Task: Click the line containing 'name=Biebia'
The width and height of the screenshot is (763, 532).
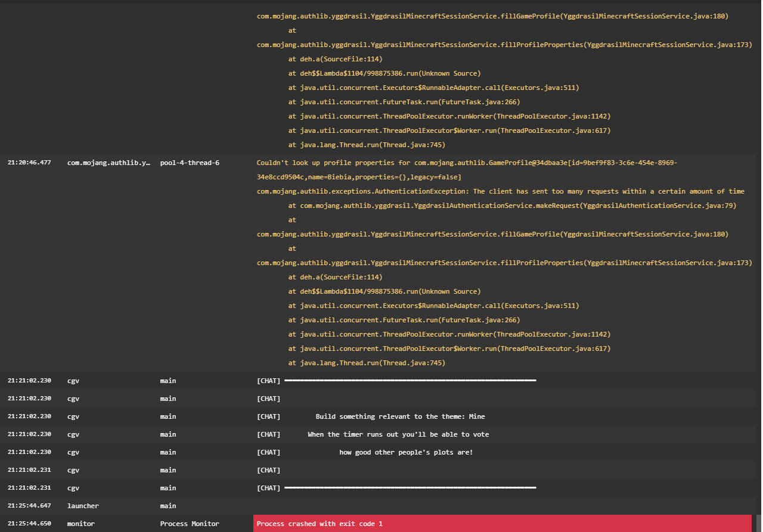Action: tap(358, 177)
